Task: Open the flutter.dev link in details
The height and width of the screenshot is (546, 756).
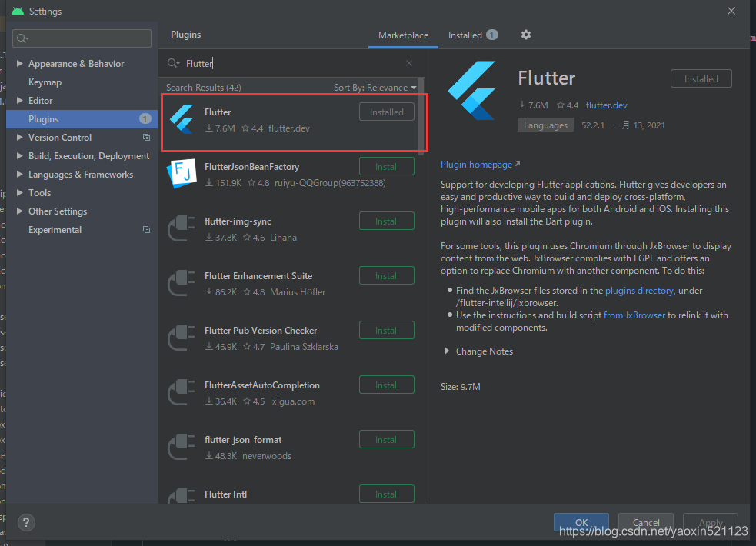Action: pos(607,105)
